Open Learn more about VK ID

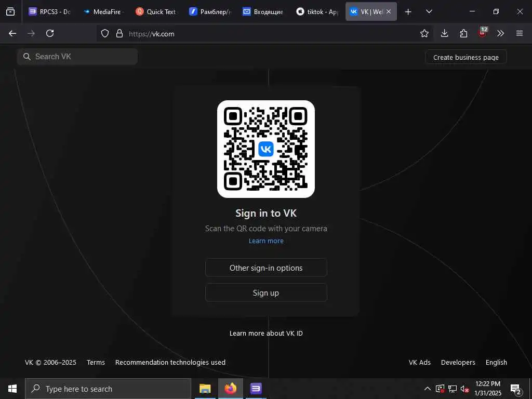tap(266, 333)
